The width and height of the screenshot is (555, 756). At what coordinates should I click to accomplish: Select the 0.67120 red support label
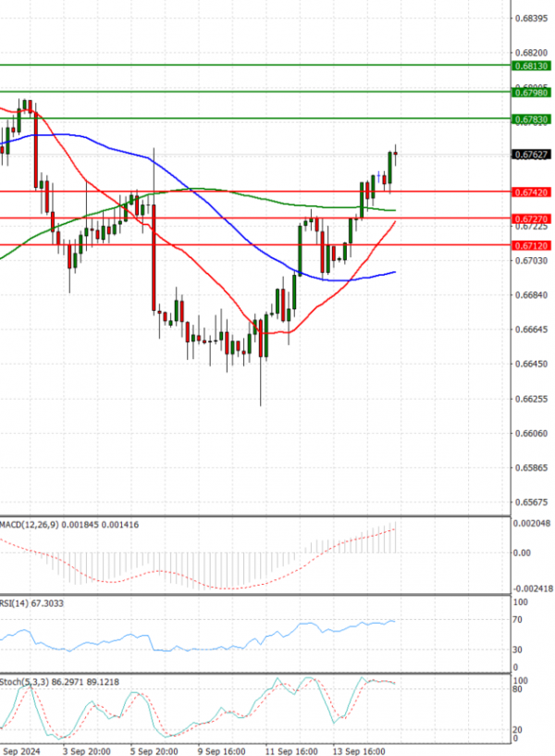point(531,246)
